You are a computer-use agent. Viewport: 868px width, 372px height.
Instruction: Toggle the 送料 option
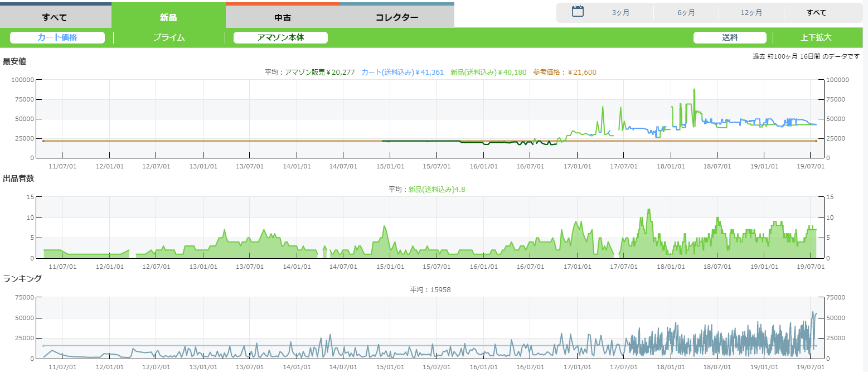tap(730, 37)
